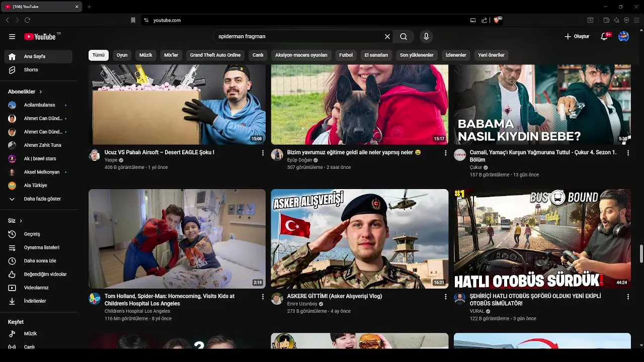The height and width of the screenshot is (362, 644).
Task: Open the Ala Türkiye channel
Action: tap(38, 186)
